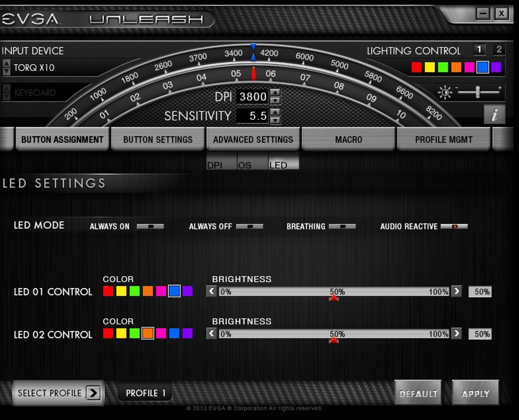Select magenta in Lighting Control swatches
This screenshot has width=519, height=420.
(x=469, y=67)
